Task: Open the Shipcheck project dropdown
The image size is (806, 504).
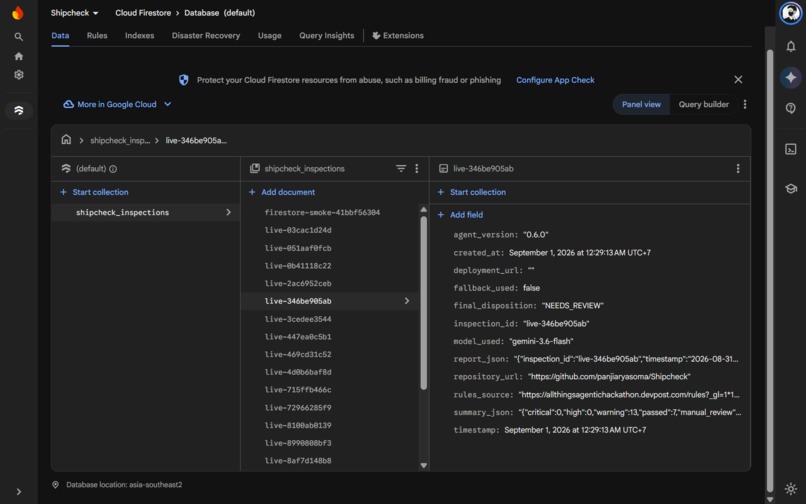Action: click(x=74, y=13)
